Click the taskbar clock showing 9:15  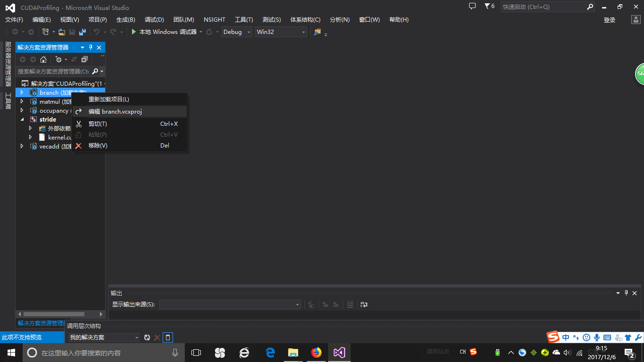pos(601,353)
